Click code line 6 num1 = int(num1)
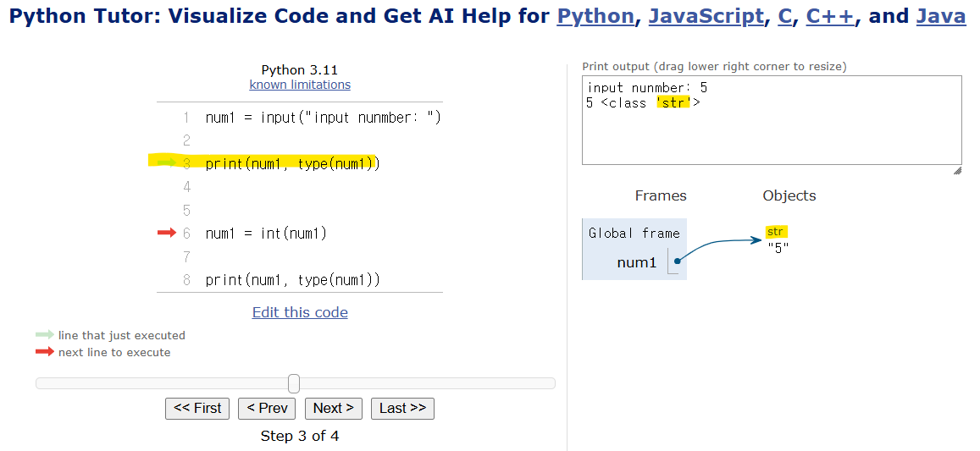980x451 pixels. click(x=266, y=234)
